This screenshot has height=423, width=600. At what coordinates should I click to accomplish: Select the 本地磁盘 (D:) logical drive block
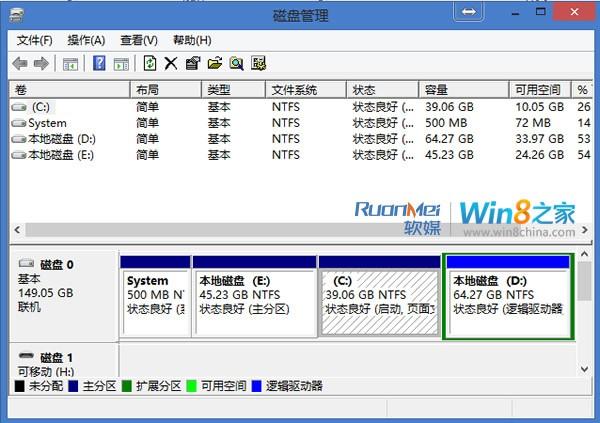tap(508, 297)
